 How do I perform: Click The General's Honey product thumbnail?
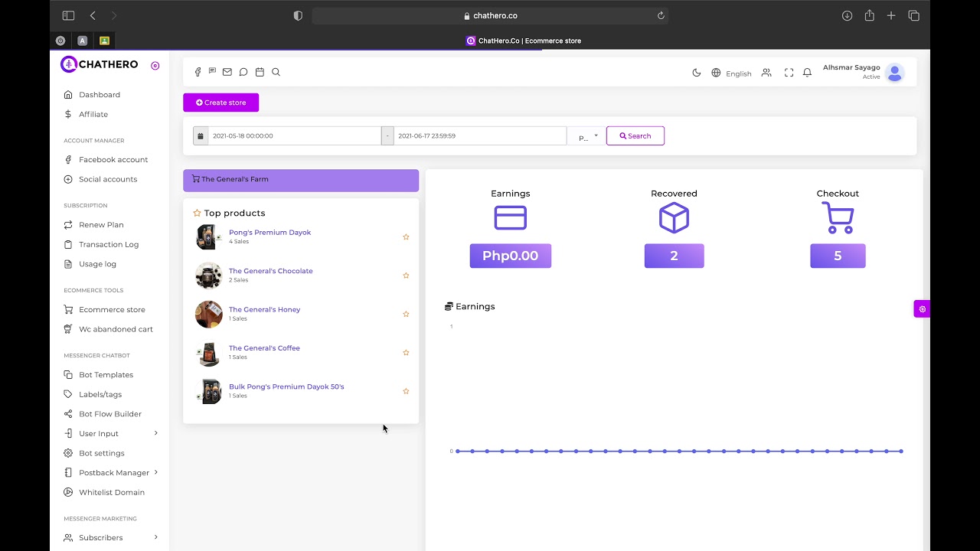(x=208, y=315)
